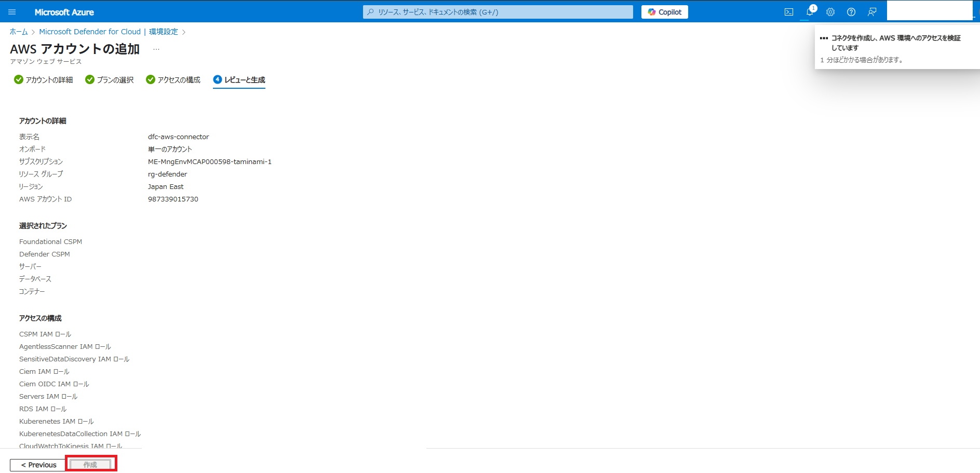Click subscription value ME-MngEnvMCAP000598-taminami-1
980x473 pixels.
click(210, 161)
